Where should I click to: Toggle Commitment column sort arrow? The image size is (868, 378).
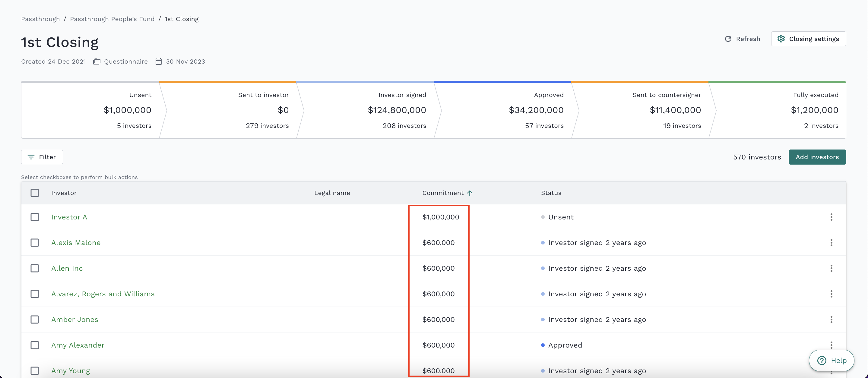click(x=470, y=193)
